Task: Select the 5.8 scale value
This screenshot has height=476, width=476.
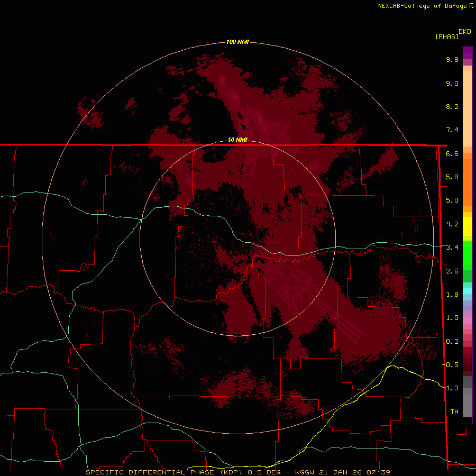Action: [452, 177]
